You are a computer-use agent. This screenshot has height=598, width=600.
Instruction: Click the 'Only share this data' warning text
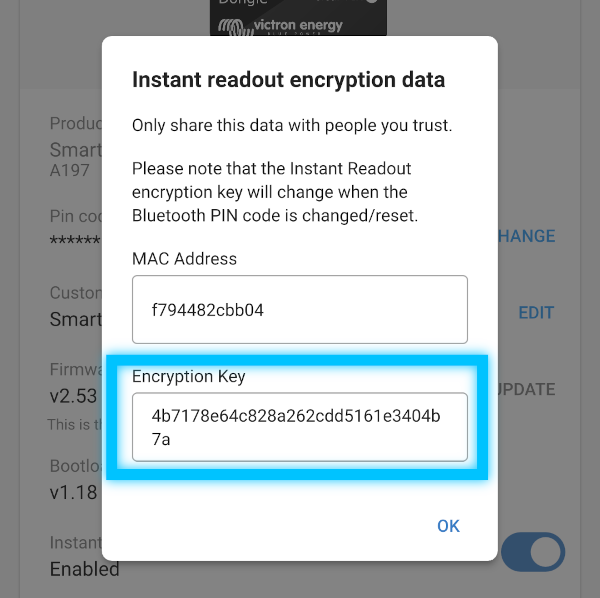pos(292,126)
